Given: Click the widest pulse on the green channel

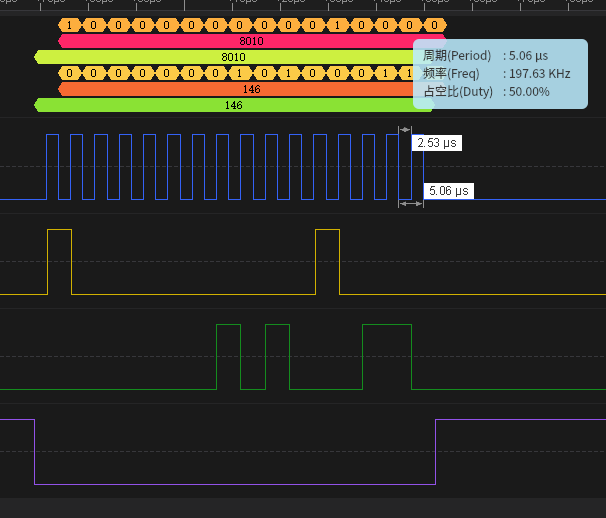Looking at the screenshot, I should point(387,357).
